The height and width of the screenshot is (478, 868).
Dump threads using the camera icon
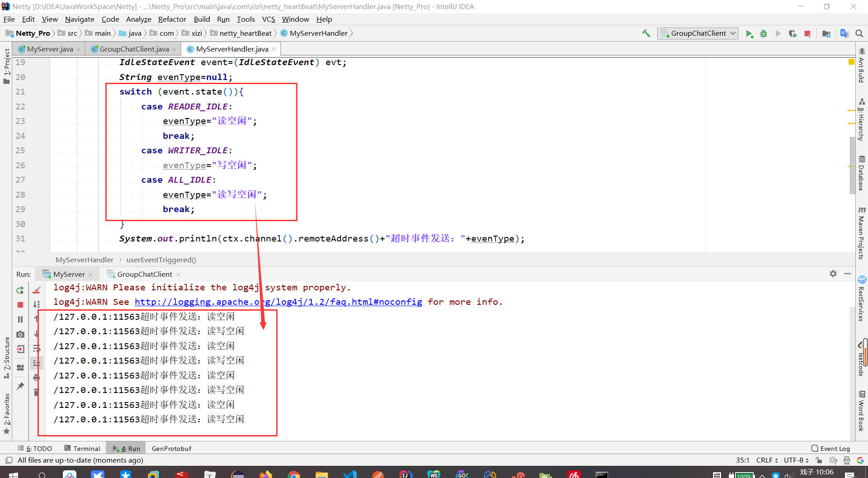point(20,334)
